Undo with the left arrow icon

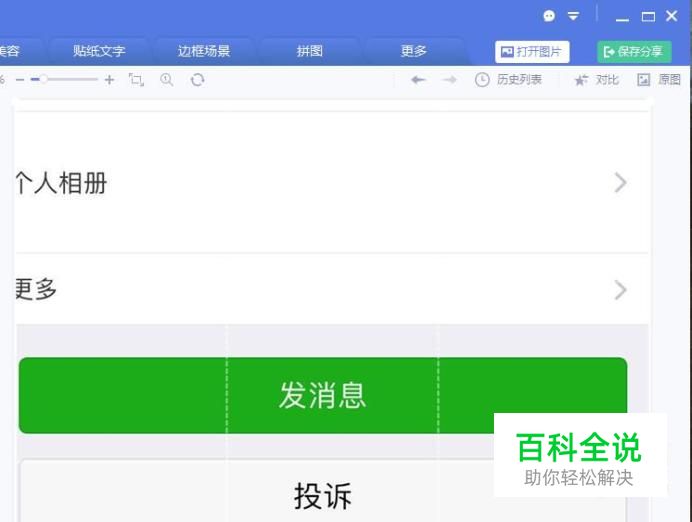pyautogui.click(x=418, y=80)
